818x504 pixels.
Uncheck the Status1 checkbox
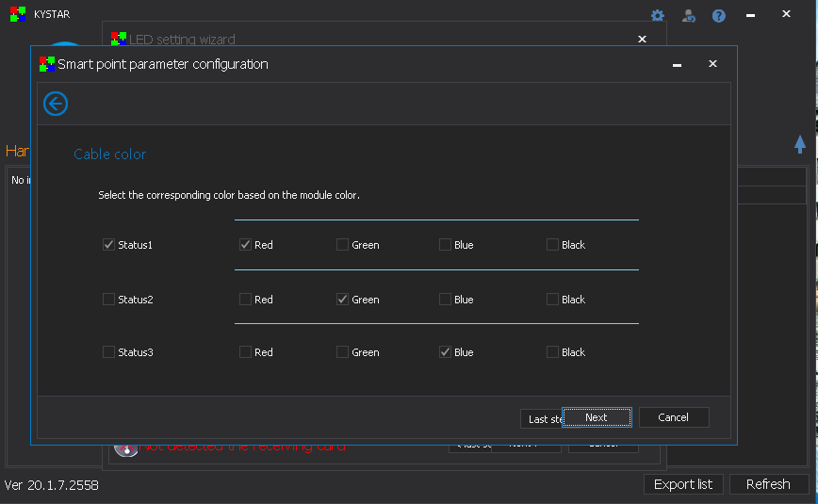tap(108, 245)
